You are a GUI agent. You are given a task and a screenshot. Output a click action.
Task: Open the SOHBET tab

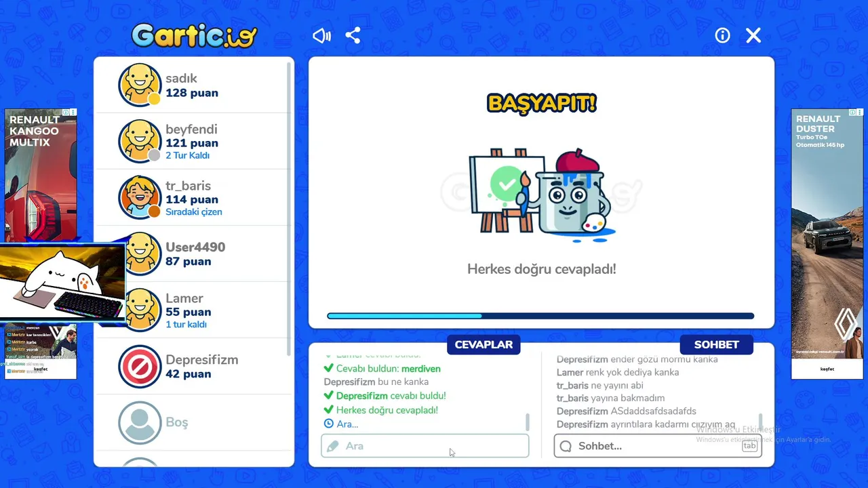pos(716,344)
